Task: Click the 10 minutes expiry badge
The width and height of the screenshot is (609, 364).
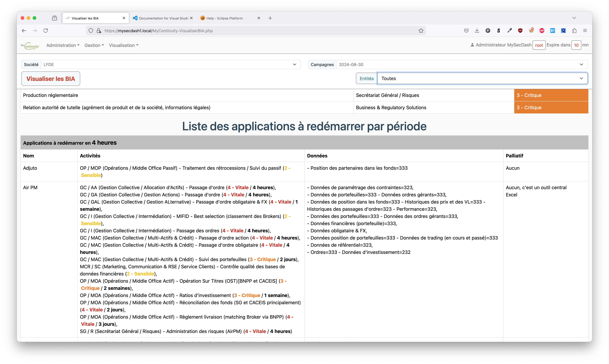Action: pos(576,45)
